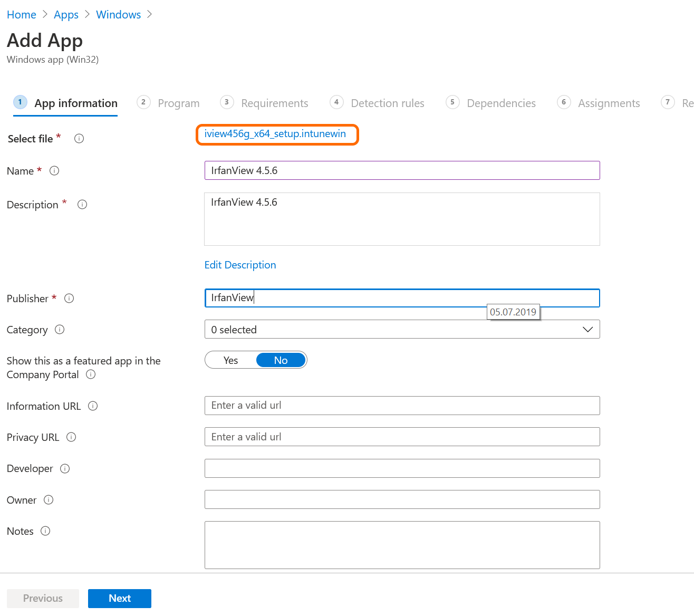Click the info icon beside Privacy URL
The height and width of the screenshot is (616, 694).
(x=71, y=437)
